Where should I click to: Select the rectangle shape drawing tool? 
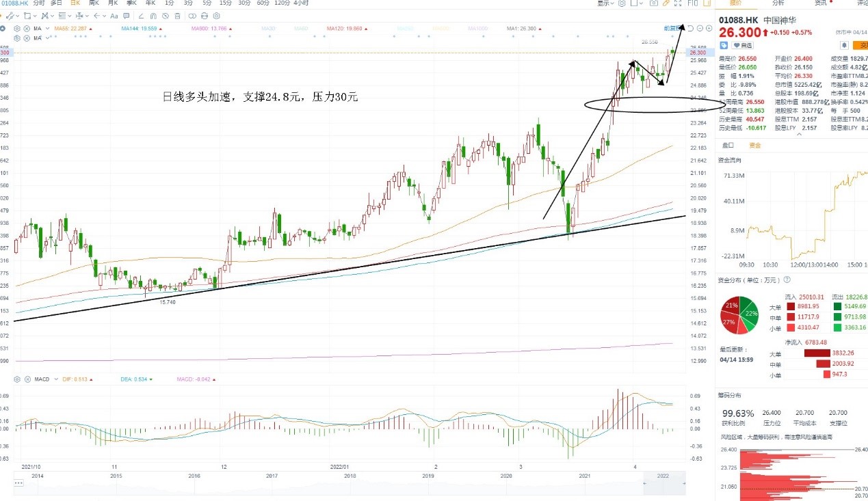tap(27, 16)
